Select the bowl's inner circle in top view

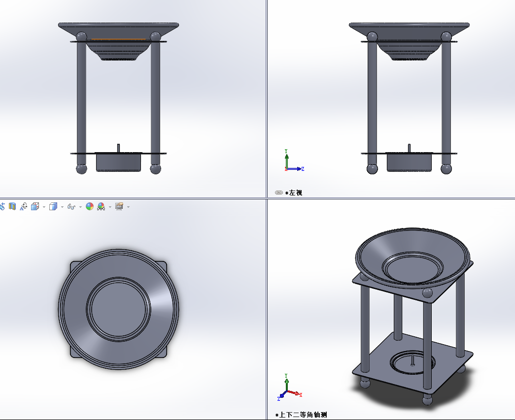point(119,309)
